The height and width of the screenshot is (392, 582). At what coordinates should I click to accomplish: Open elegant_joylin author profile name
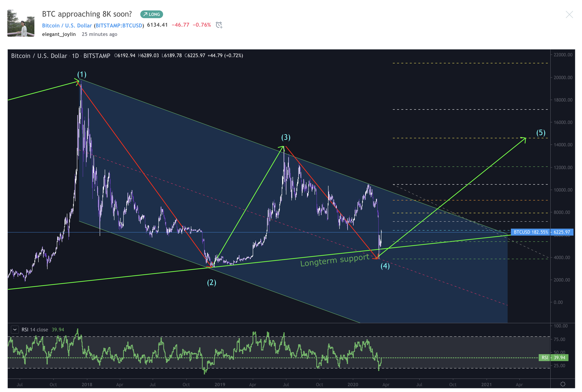[59, 34]
